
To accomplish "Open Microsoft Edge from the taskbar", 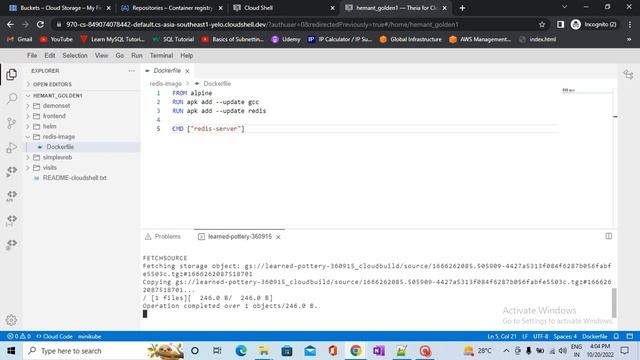I will pos(241,351).
